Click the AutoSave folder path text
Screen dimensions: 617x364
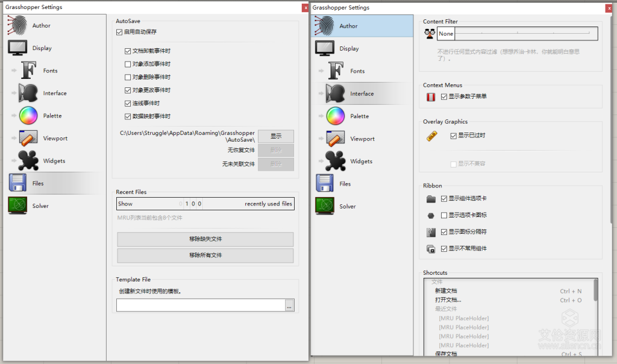[x=187, y=136]
